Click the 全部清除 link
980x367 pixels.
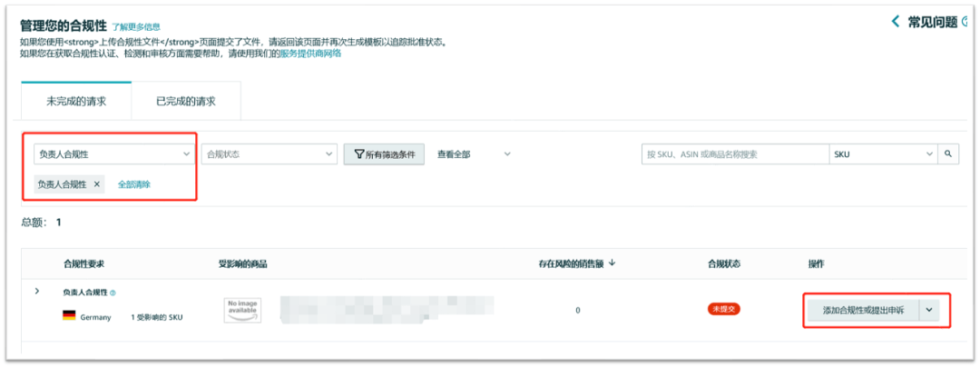tap(134, 184)
